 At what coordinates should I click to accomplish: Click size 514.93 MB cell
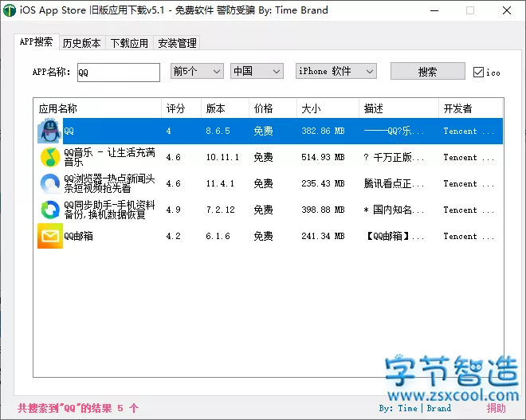[323, 157]
